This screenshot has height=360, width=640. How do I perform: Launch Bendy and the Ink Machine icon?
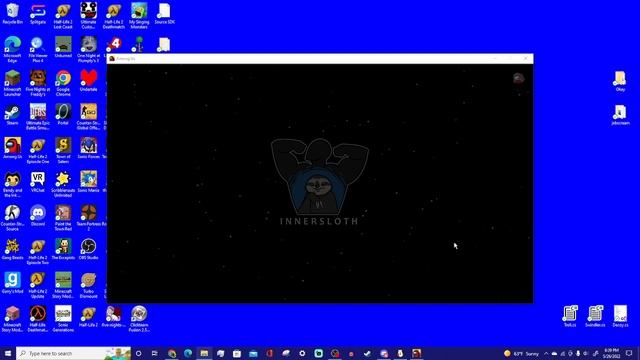click(12, 184)
